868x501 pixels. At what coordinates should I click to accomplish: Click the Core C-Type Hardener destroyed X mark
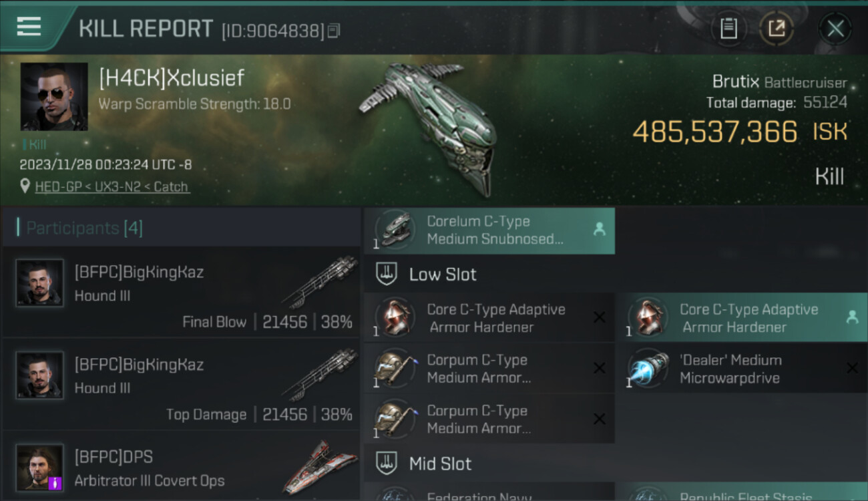click(x=600, y=317)
